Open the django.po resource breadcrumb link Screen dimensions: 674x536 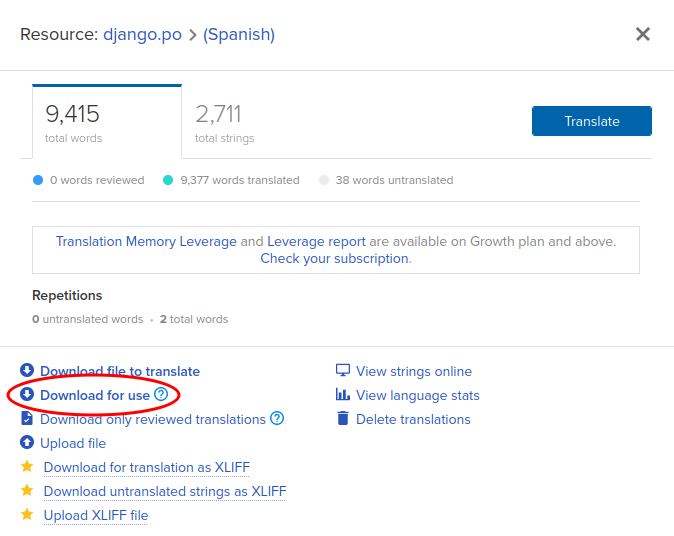point(142,35)
